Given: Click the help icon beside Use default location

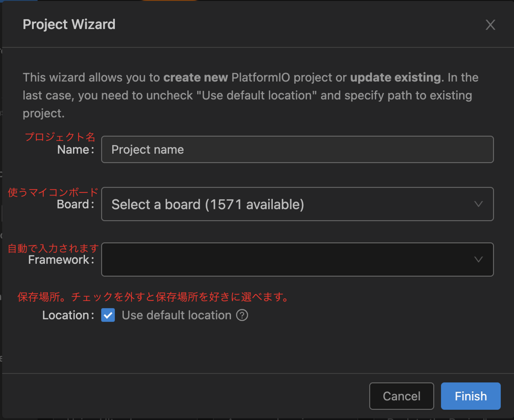Looking at the screenshot, I should [x=242, y=316].
